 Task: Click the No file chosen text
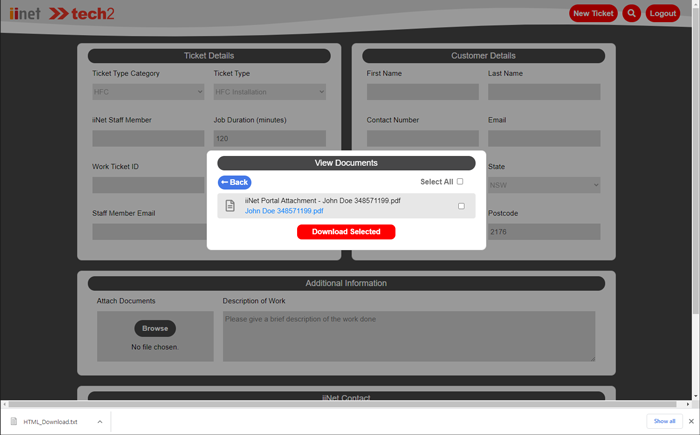(155, 347)
